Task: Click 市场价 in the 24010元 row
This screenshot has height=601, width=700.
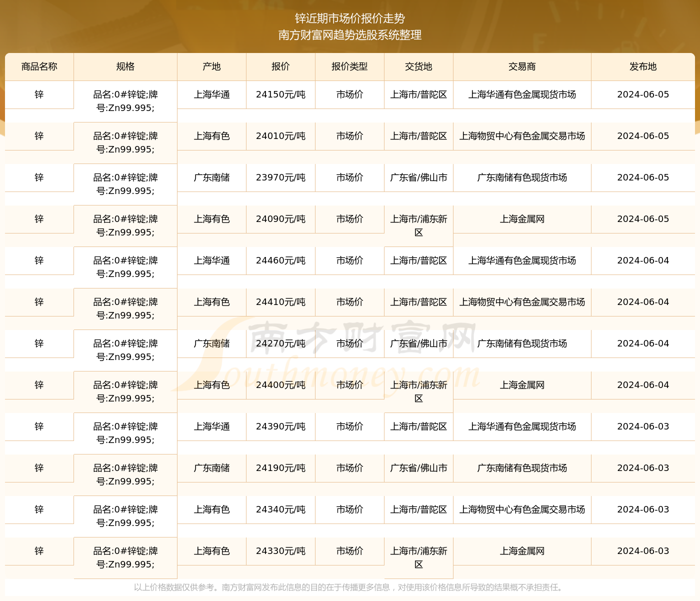Action: pyautogui.click(x=349, y=136)
